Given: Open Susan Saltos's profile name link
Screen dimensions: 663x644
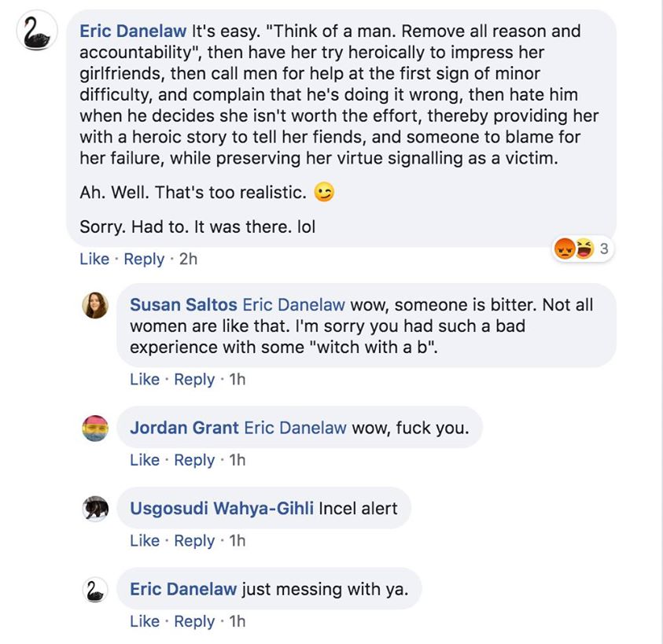Looking at the screenshot, I should [x=183, y=305].
